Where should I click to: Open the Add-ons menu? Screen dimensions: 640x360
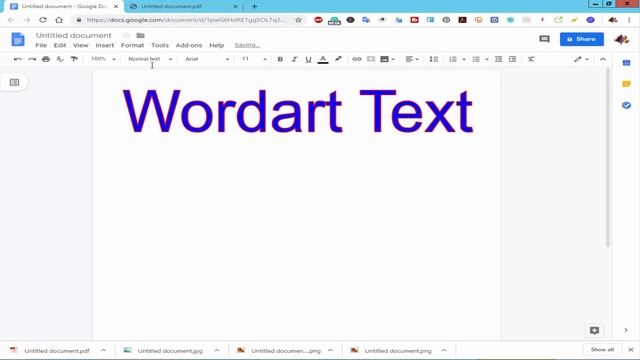click(x=189, y=45)
